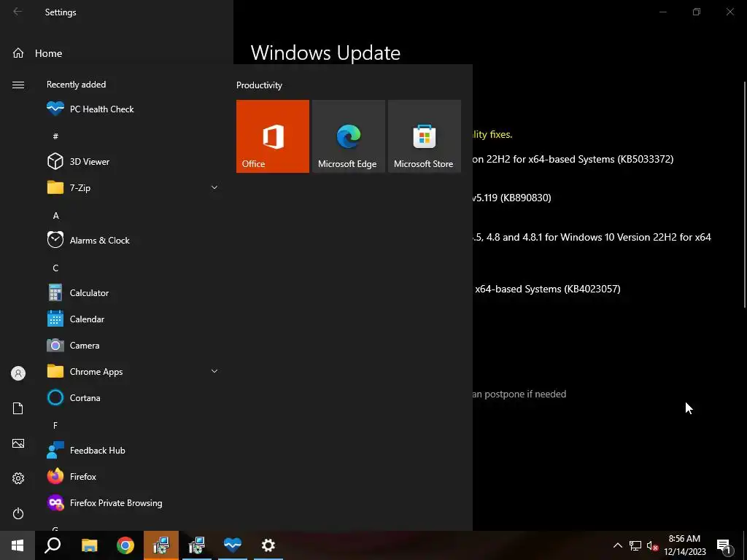Launch Firefox Private Browsing
Viewport: 747px width, 560px height.
(x=133, y=503)
